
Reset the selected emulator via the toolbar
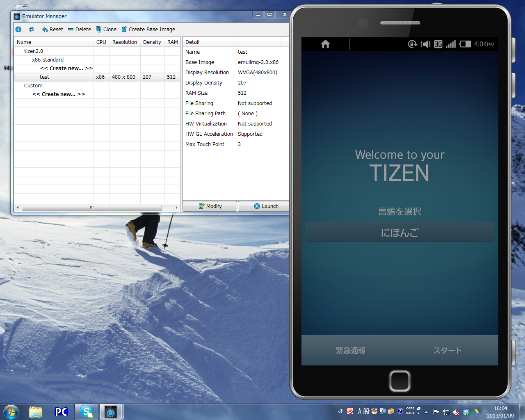tap(52, 29)
